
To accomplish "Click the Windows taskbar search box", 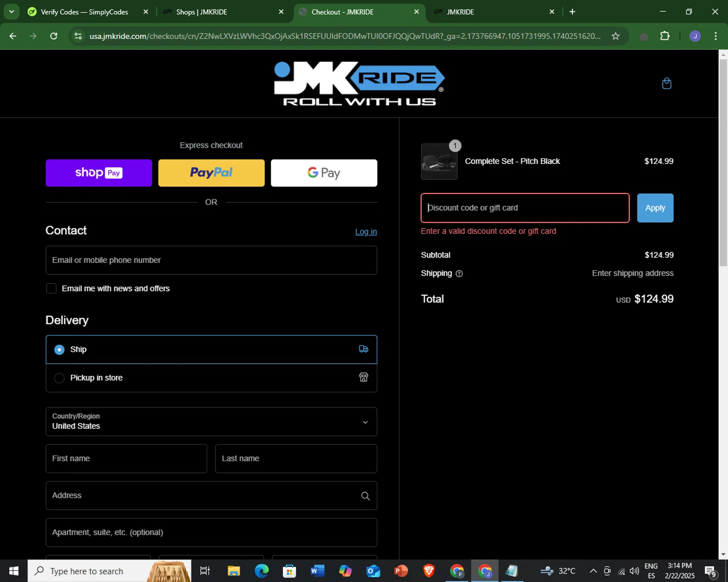I will tap(109, 571).
